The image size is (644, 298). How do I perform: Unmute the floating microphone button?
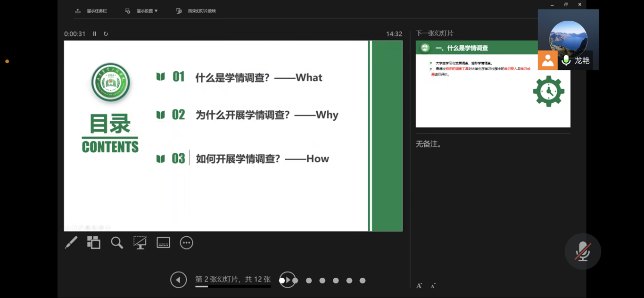coord(583,251)
